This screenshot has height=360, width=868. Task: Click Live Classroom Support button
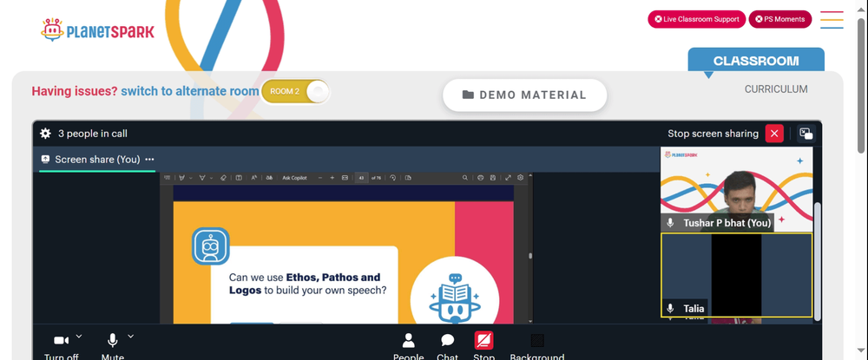(696, 19)
